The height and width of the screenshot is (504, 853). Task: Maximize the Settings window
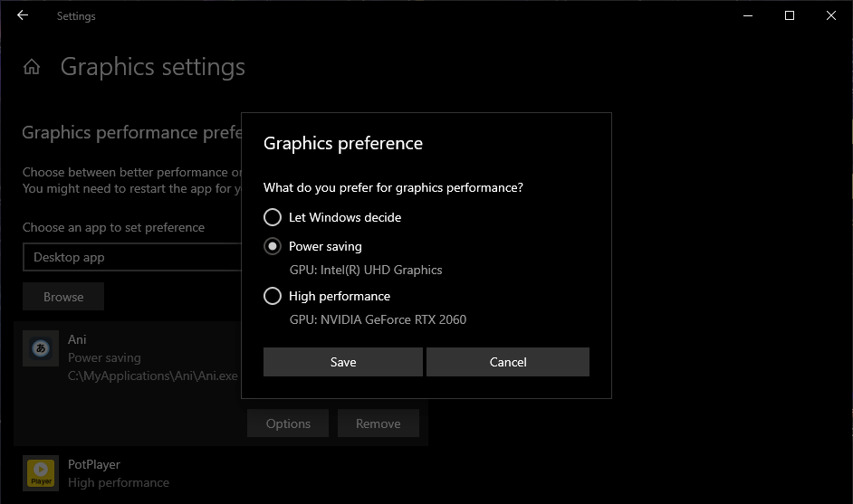(790, 15)
